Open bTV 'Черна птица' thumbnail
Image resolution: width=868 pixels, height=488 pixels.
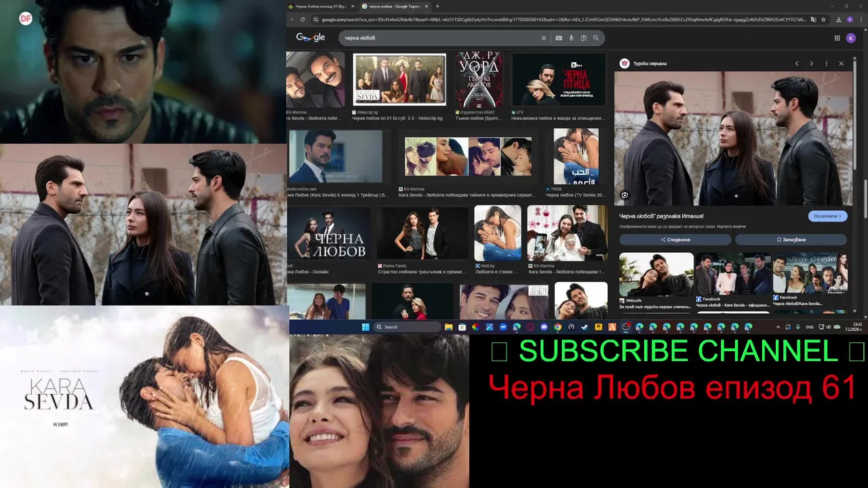click(558, 80)
